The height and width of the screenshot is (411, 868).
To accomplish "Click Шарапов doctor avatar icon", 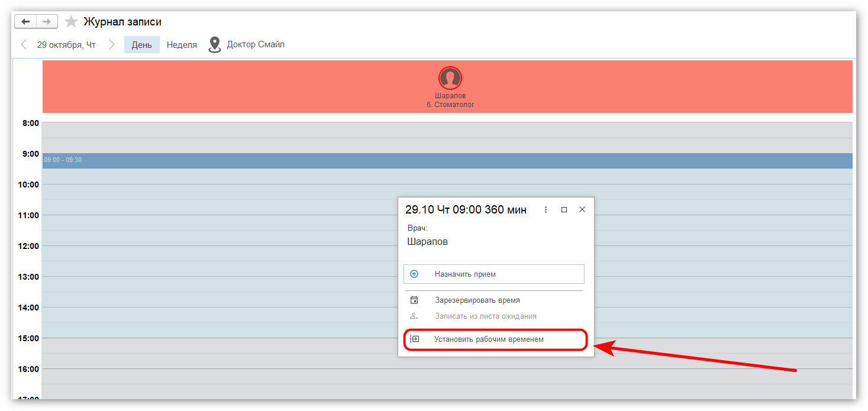I will point(450,78).
